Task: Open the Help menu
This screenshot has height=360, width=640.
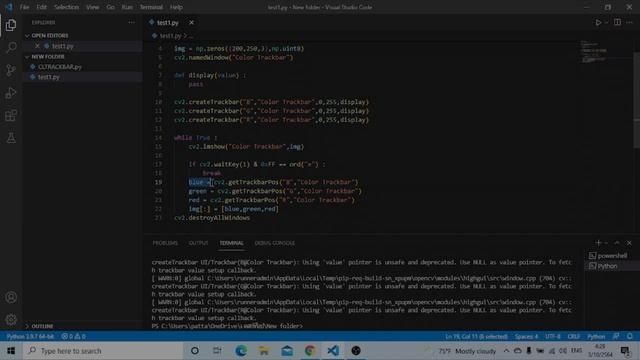Action: click(176, 7)
